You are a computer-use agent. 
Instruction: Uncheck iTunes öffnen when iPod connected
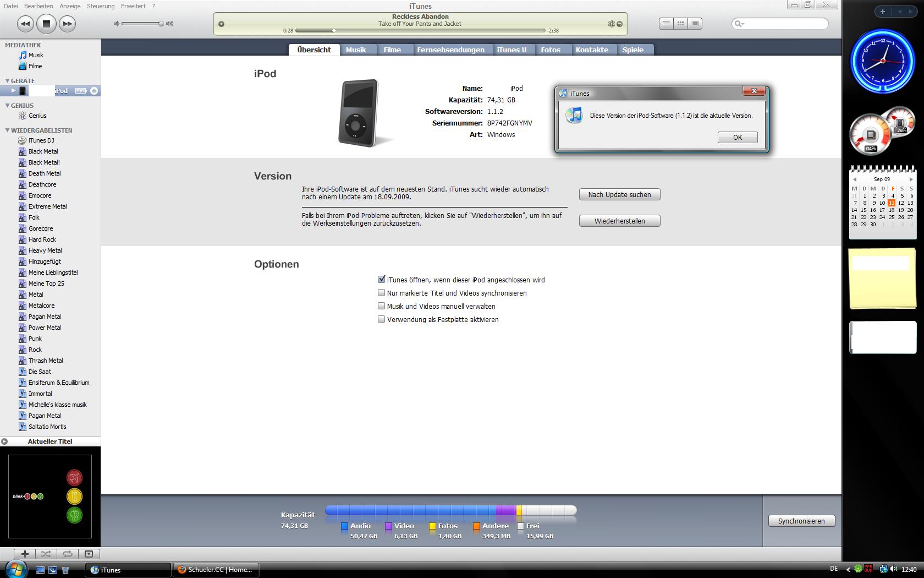click(381, 280)
